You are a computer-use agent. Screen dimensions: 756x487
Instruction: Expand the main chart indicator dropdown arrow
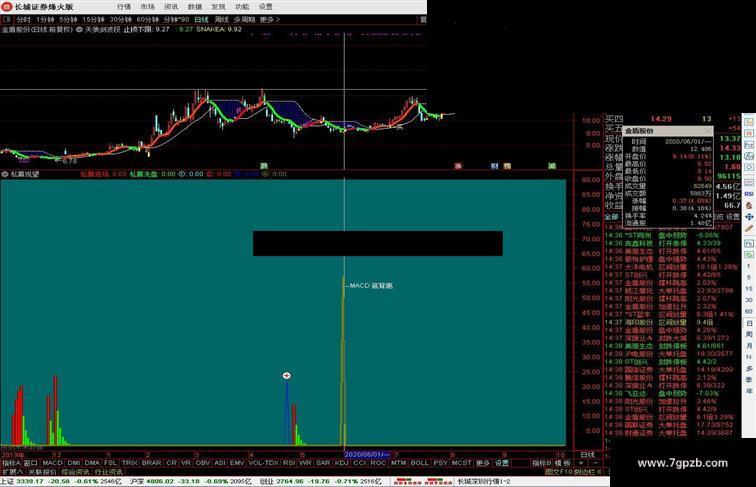(x=79, y=29)
